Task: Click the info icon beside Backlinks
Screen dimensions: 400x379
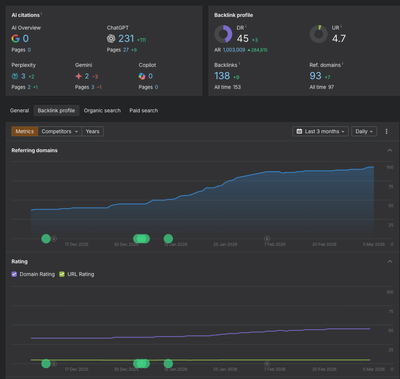Action: click(x=239, y=64)
